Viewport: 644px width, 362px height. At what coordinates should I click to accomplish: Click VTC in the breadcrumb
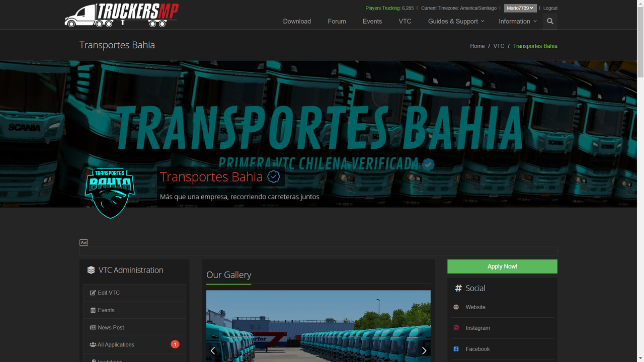[x=499, y=46]
